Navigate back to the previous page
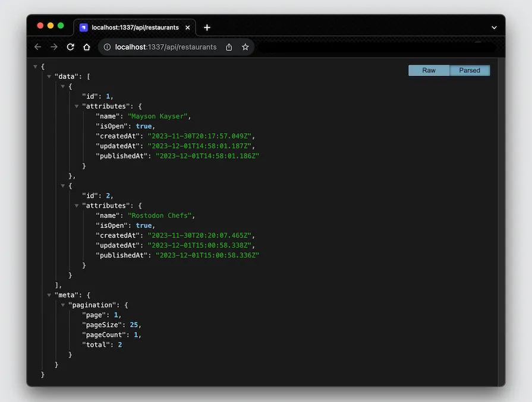Image resolution: width=532 pixels, height=402 pixels. (37, 46)
